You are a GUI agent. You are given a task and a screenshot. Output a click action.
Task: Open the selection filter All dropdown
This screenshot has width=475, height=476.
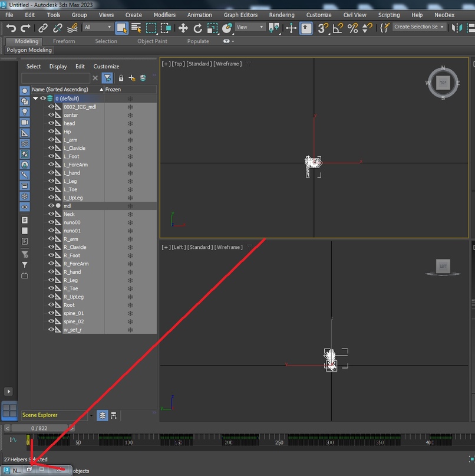(x=98, y=27)
